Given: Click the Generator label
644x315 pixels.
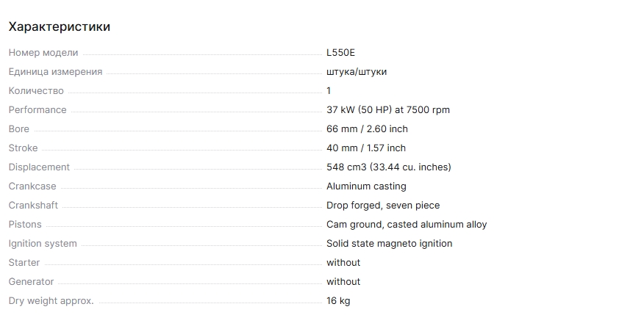Looking at the screenshot, I should (31, 282).
